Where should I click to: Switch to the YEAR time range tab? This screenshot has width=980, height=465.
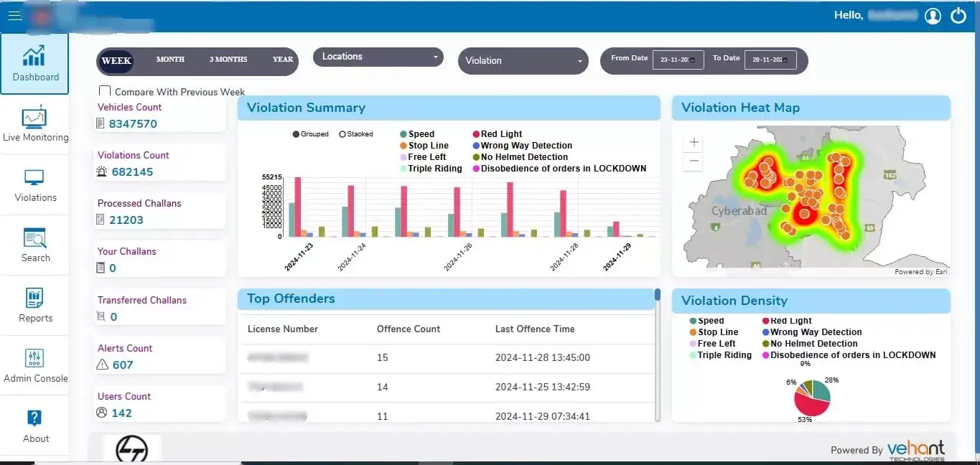[x=283, y=60]
